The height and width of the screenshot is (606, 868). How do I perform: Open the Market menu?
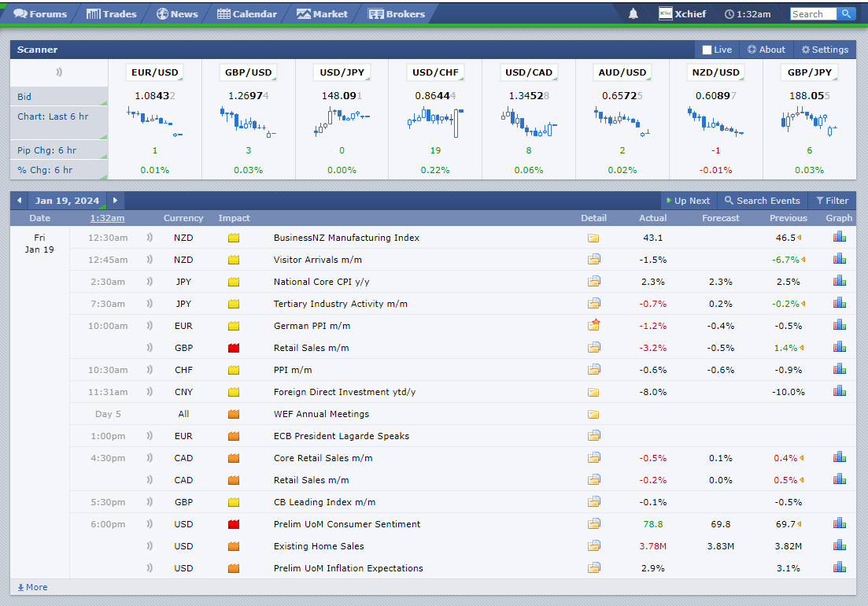[322, 14]
